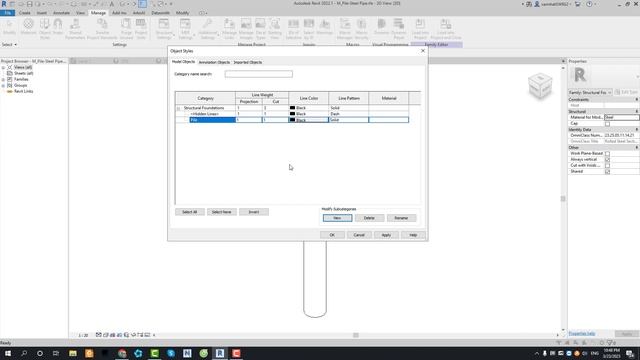Screen dimensions: 640x360
Task: Expand the Groups node in Project Browser
Action: 3,86
